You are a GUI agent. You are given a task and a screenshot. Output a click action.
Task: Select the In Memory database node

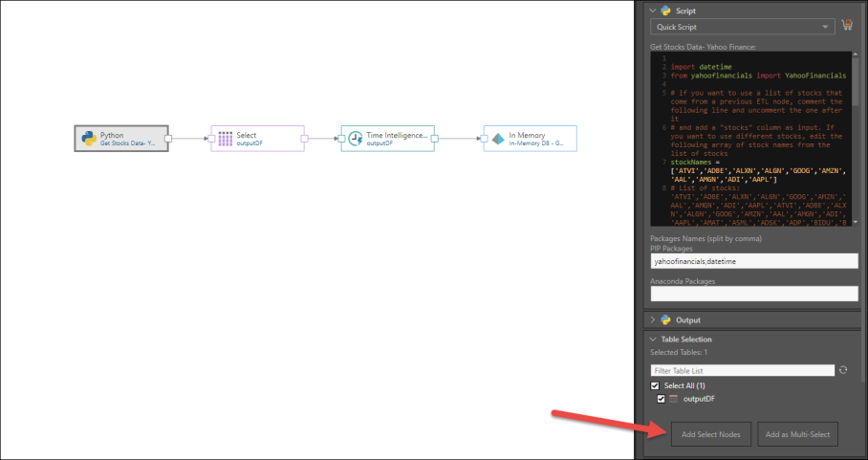(x=530, y=139)
